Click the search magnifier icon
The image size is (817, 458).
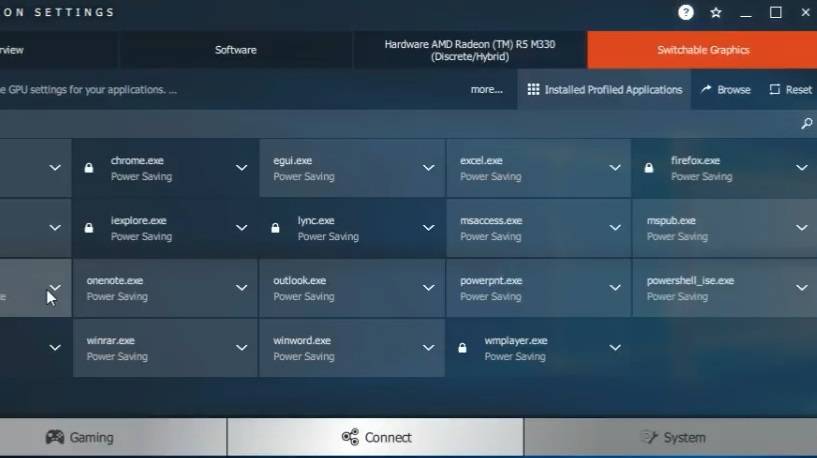click(x=807, y=123)
